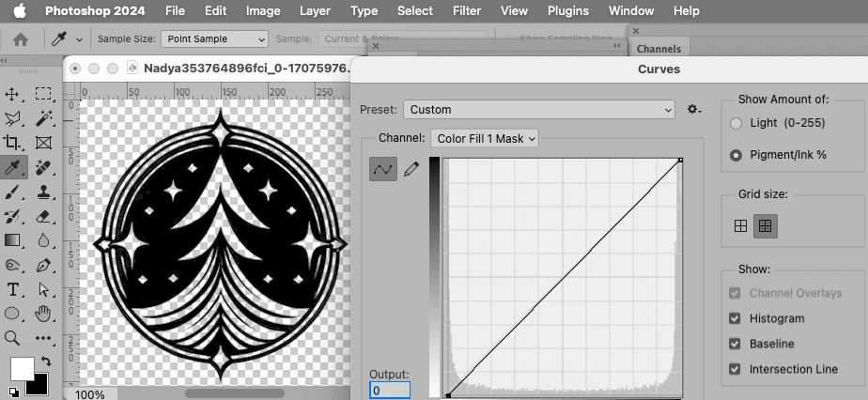The width and height of the screenshot is (868, 400).
Task: Open the Image menu
Action: coord(263,10)
